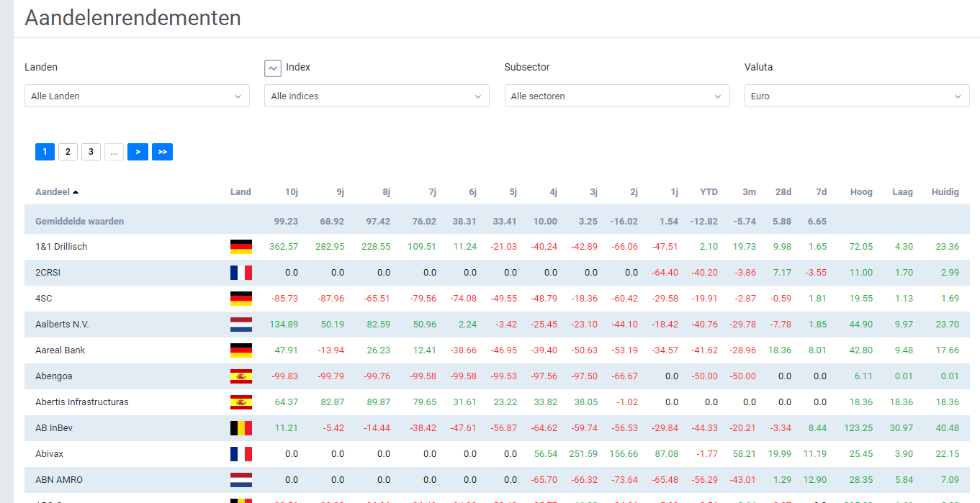
Task: Change currency via the Euro dropdown
Action: point(857,96)
